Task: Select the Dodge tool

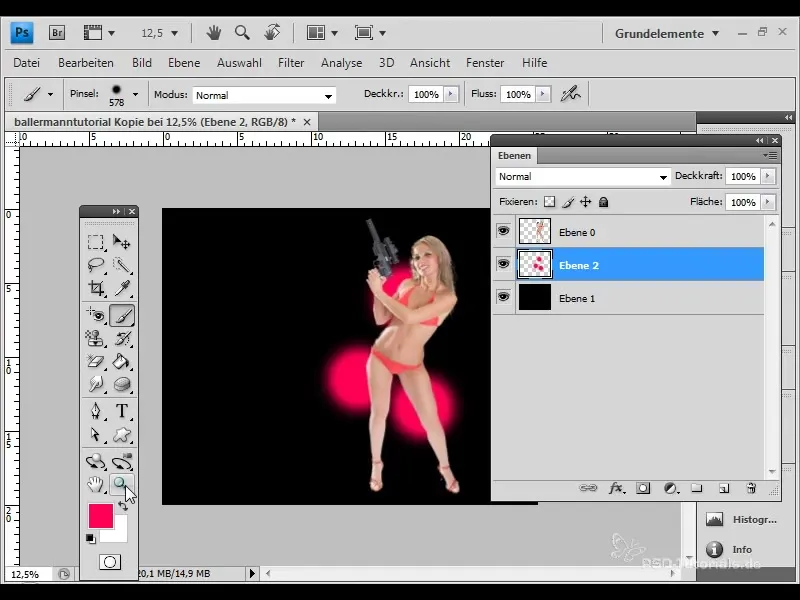Action: (95, 384)
